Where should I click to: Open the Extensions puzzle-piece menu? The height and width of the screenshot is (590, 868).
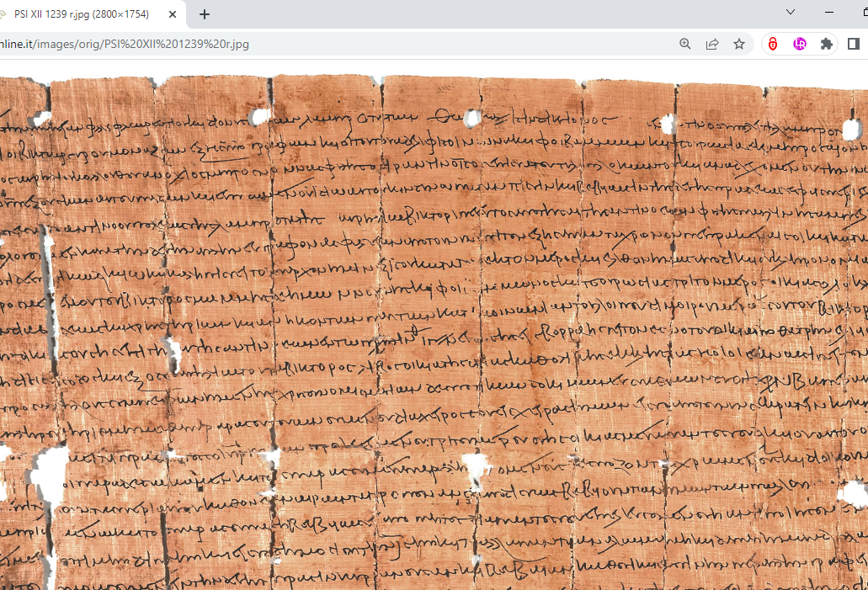pos(827,45)
